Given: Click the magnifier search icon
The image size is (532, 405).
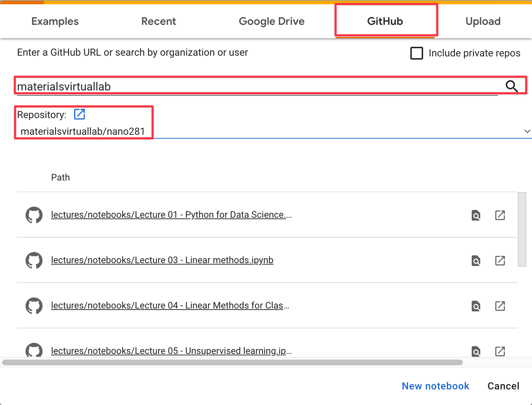Looking at the screenshot, I should [x=512, y=86].
